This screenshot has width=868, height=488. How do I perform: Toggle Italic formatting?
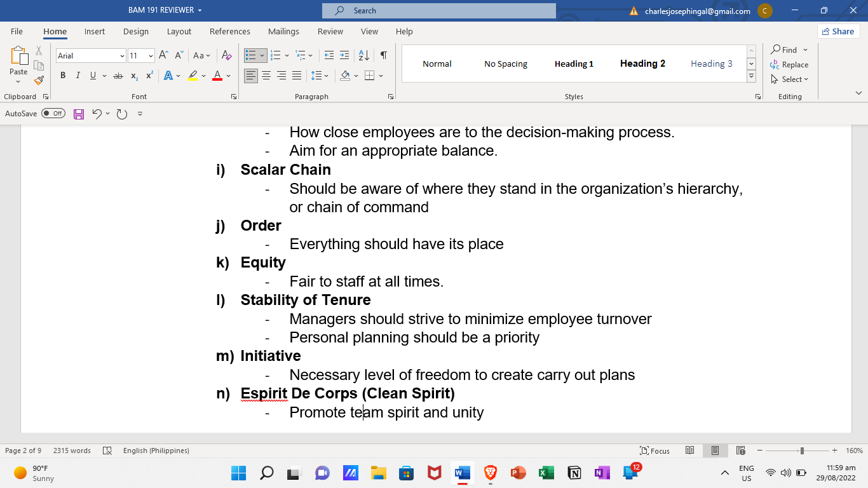pos(78,76)
